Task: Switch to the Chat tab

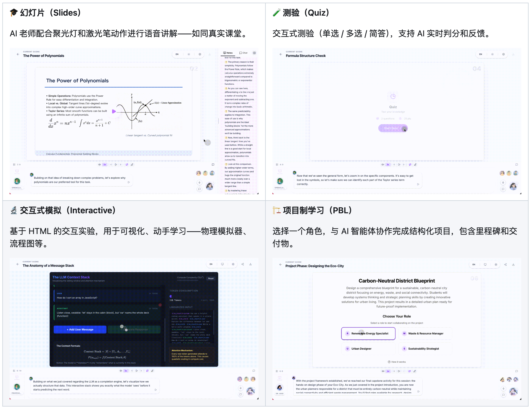Action: 243,53
